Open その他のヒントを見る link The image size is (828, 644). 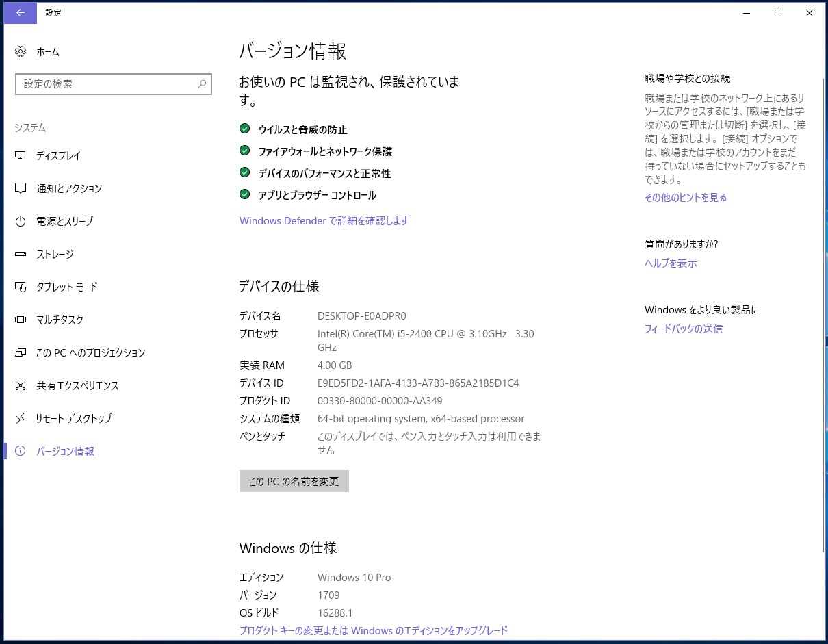coord(686,198)
